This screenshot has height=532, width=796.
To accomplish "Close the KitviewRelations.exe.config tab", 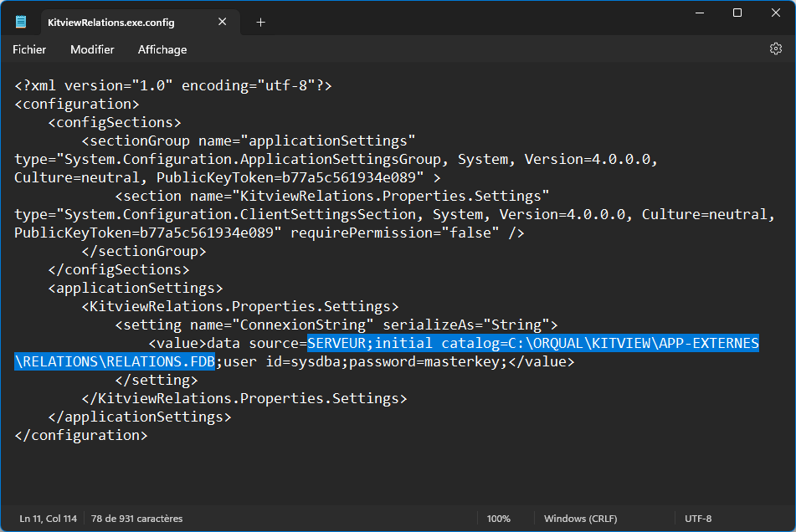I will pos(223,23).
